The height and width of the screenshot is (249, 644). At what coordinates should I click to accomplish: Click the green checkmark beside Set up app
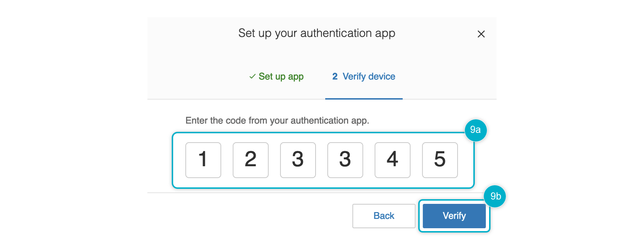252,76
